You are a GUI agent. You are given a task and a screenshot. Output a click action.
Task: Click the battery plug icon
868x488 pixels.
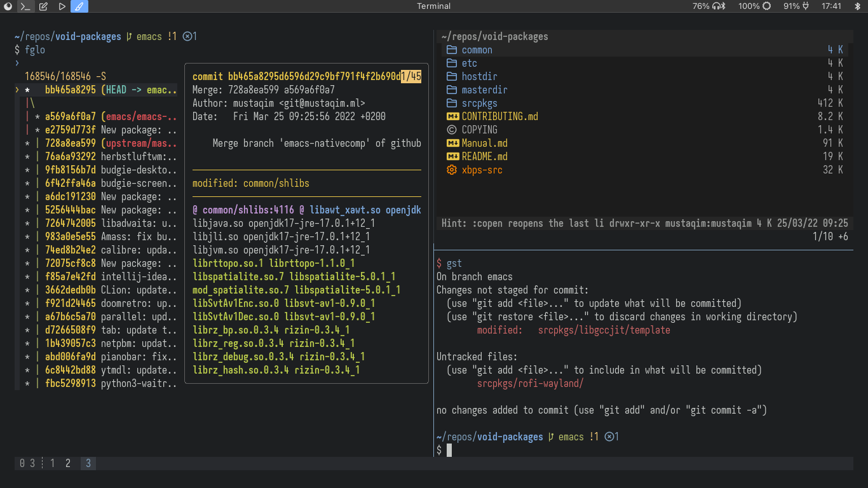(806, 6)
